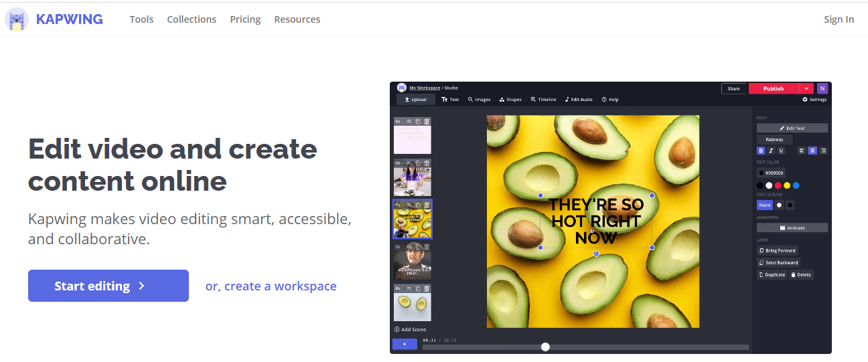Click Edit Audio in the studio toolbar
Screen dimensions: 868x362
click(x=579, y=99)
